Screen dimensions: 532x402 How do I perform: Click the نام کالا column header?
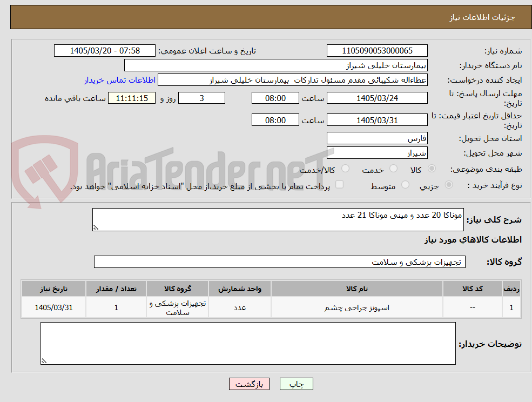coord(357,289)
